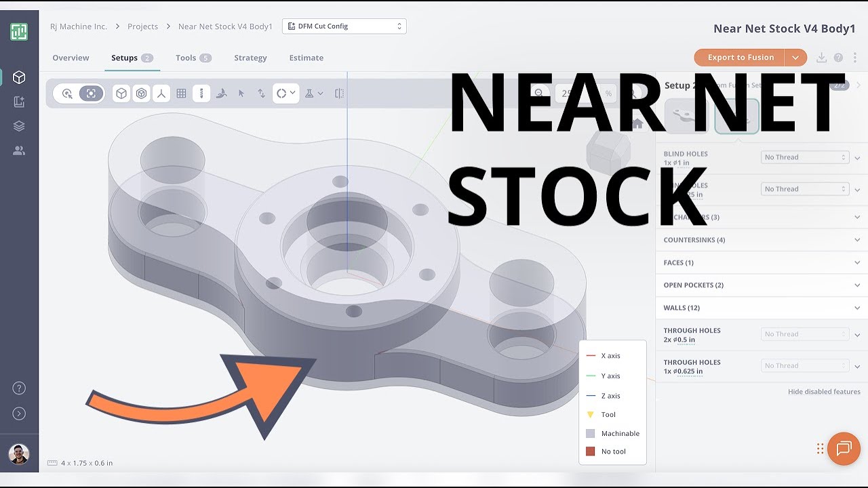Toggle solid cube display in viewport toolbar
Screen dimensions: 868x488
coord(121,94)
